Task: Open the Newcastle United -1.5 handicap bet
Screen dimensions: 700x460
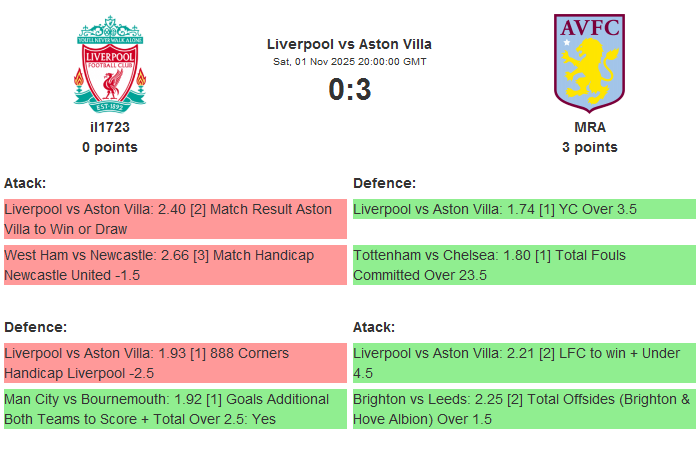Action: (x=175, y=265)
